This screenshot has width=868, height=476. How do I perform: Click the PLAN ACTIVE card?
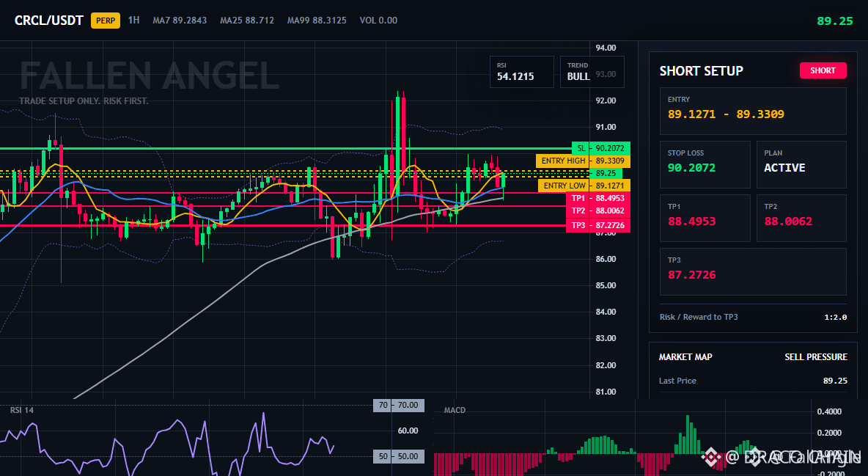coord(801,164)
